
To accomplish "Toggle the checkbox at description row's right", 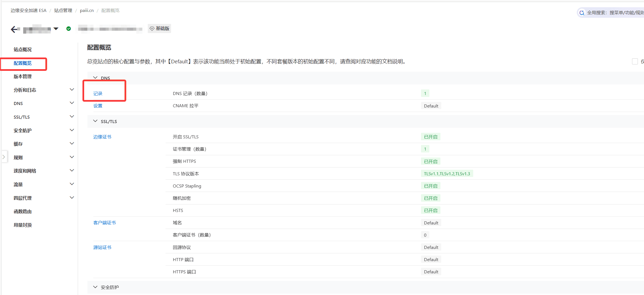I will point(635,61).
